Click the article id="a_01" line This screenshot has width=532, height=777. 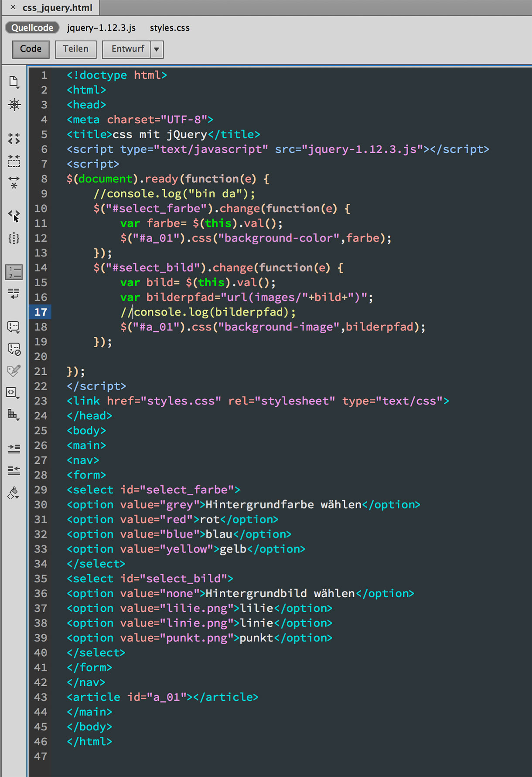pyautogui.click(x=163, y=697)
